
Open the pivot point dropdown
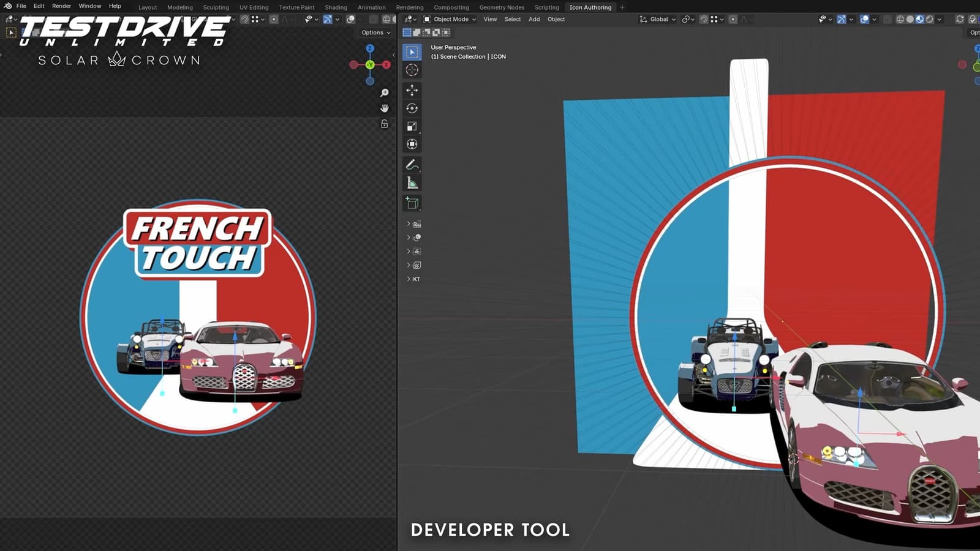tap(688, 19)
